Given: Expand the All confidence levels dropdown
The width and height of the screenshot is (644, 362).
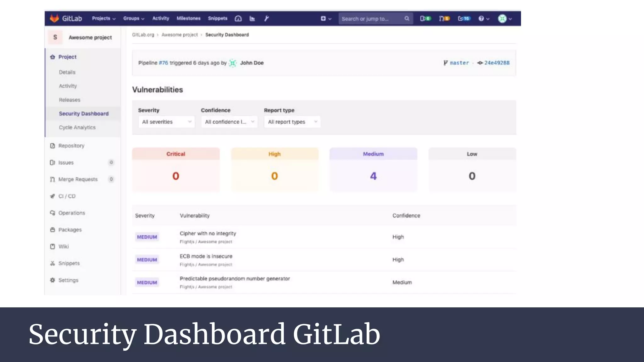Looking at the screenshot, I should coord(229,122).
